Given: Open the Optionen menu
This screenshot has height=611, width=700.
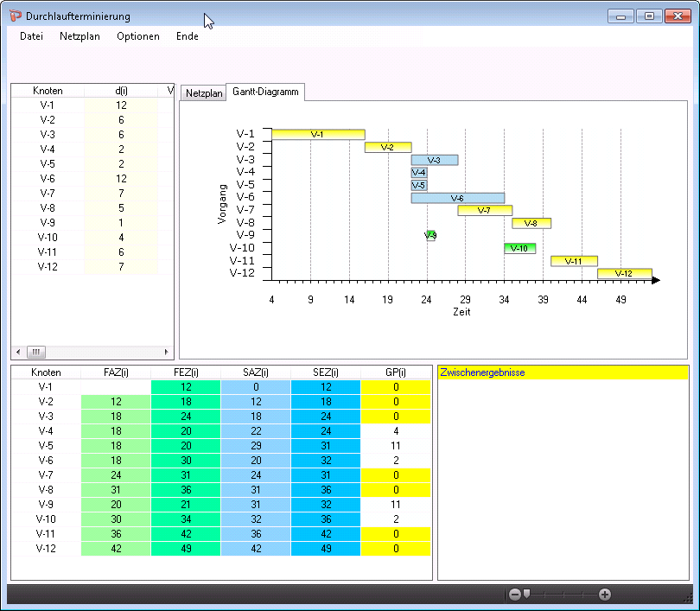Looking at the screenshot, I should 138,36.
